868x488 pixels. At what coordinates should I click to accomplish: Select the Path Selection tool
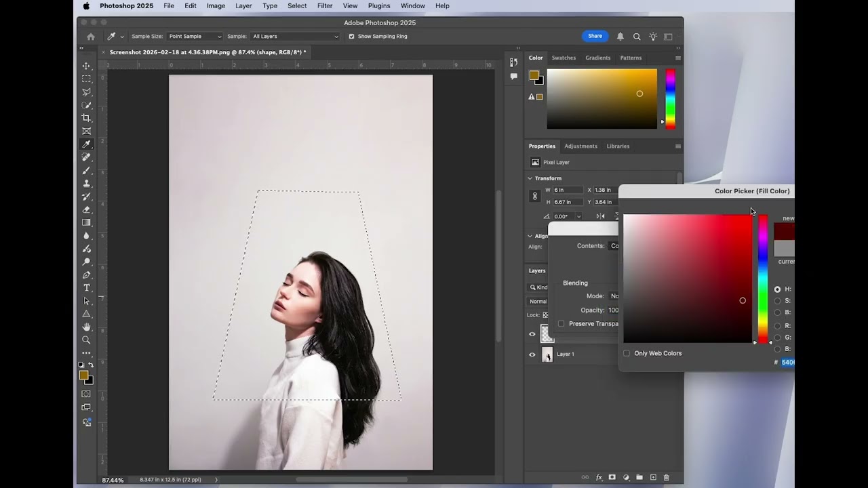click(x=86, y=301)
